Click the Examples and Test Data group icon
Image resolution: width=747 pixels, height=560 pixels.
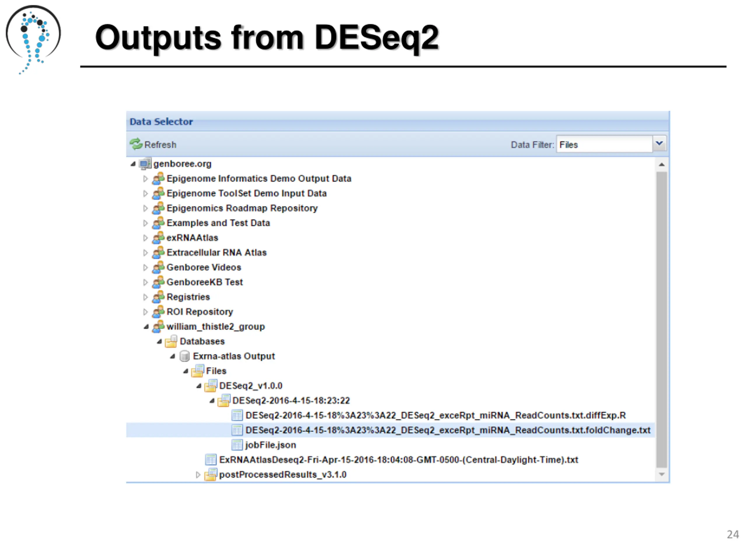click(158, 223)
